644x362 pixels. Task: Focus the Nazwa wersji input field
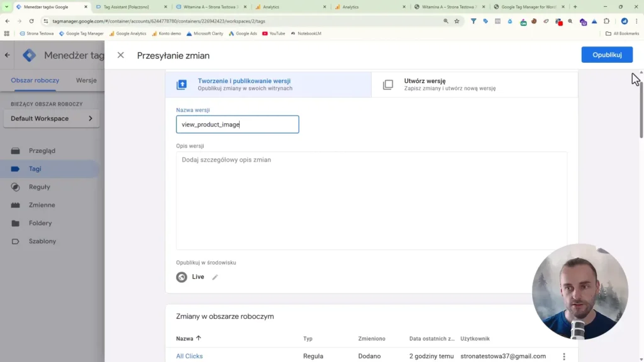(x=237, y=124)
